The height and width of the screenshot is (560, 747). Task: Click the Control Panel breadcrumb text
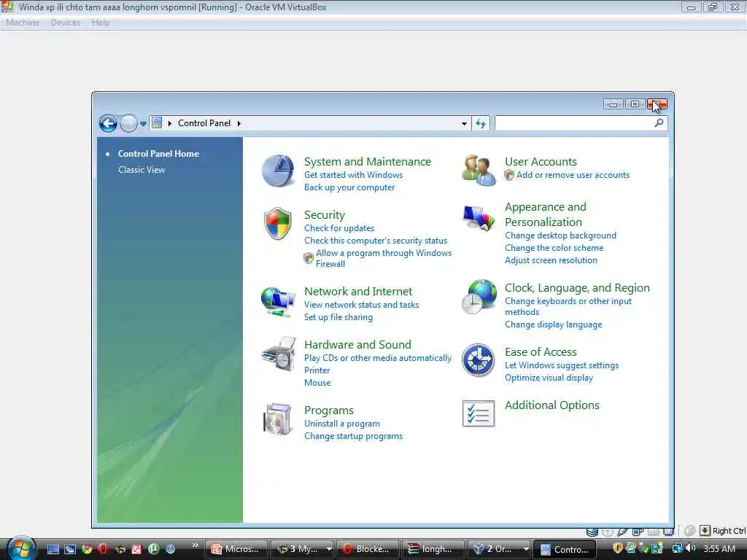tap(204, 123)
